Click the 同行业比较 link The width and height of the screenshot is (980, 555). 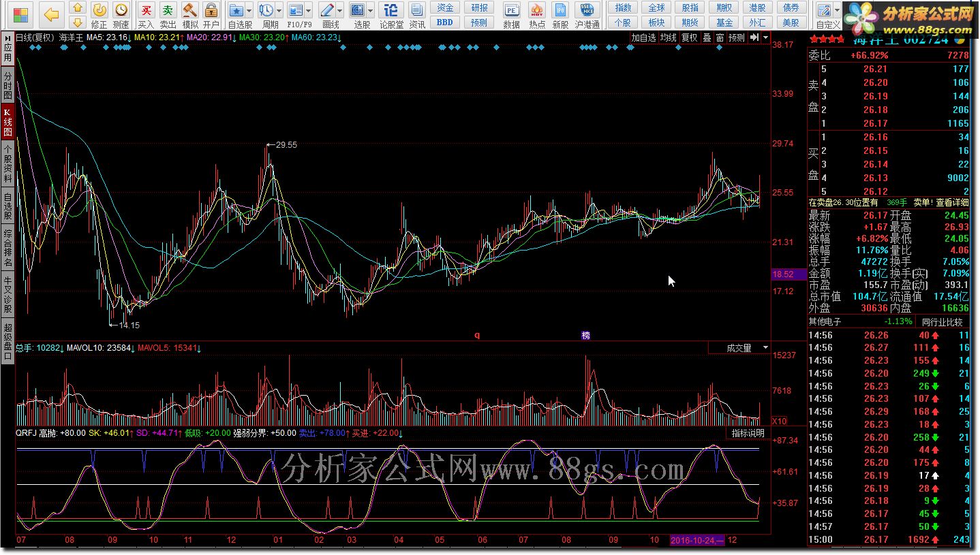(943, 322)
